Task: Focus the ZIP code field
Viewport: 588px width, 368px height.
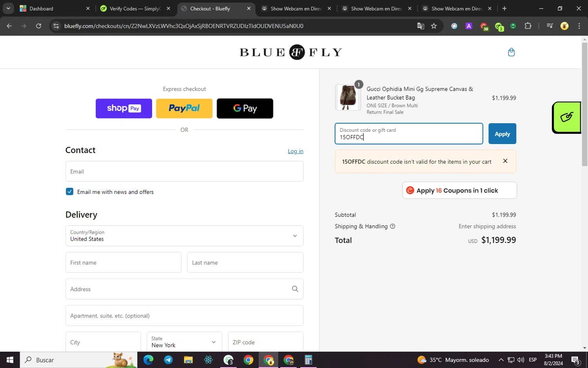Action: (x=266, y=342)
